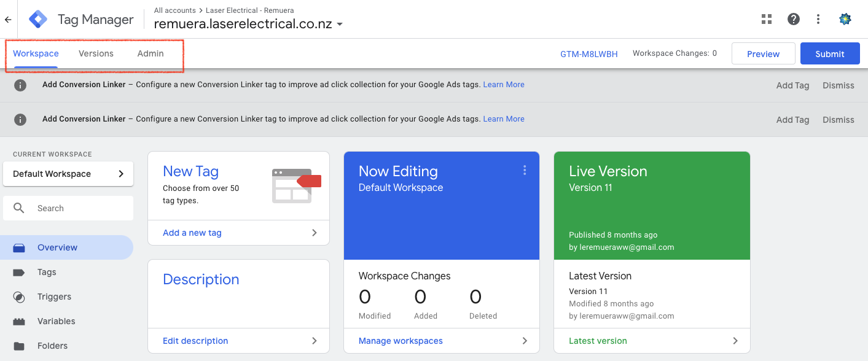Click the back arrow next to Tag Manager logo
The width and height of the screenshot is (868, 361).
click(8, 20)
